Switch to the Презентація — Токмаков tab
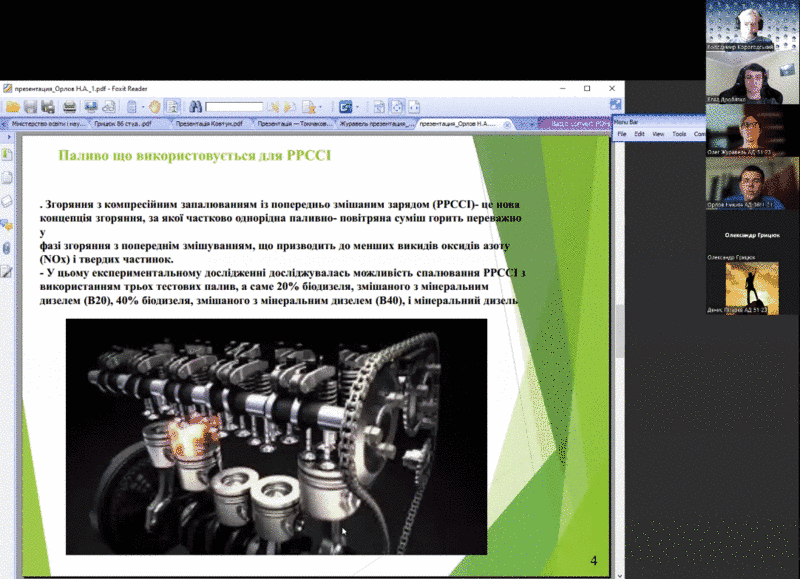 294,123
